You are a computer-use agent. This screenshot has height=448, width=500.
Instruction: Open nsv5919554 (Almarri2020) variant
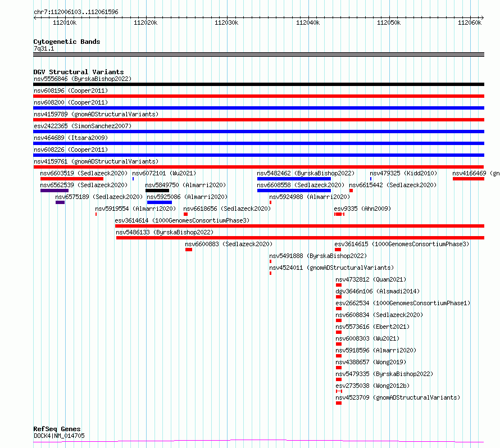(135, 209)
